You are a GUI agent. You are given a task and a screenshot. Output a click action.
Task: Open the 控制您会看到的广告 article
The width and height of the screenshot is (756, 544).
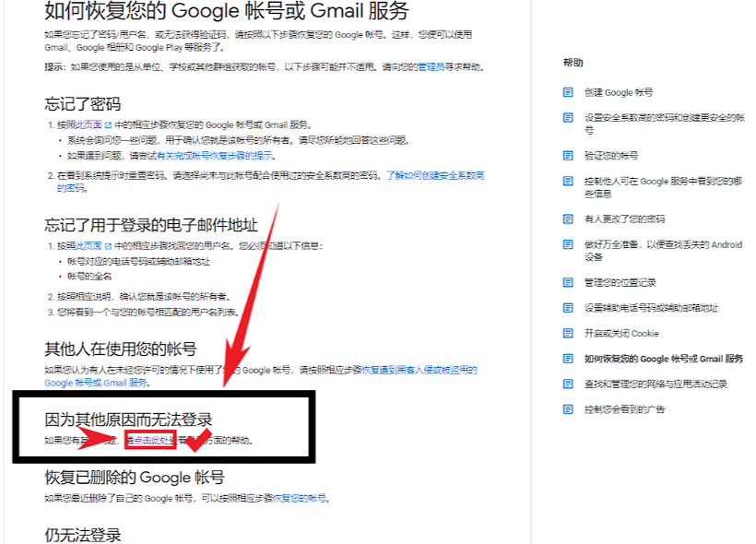click(624, 409)
